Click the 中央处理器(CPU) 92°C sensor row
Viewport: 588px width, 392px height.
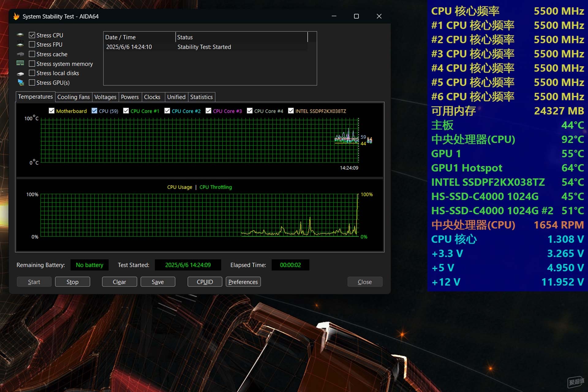[x=507, y=139]
